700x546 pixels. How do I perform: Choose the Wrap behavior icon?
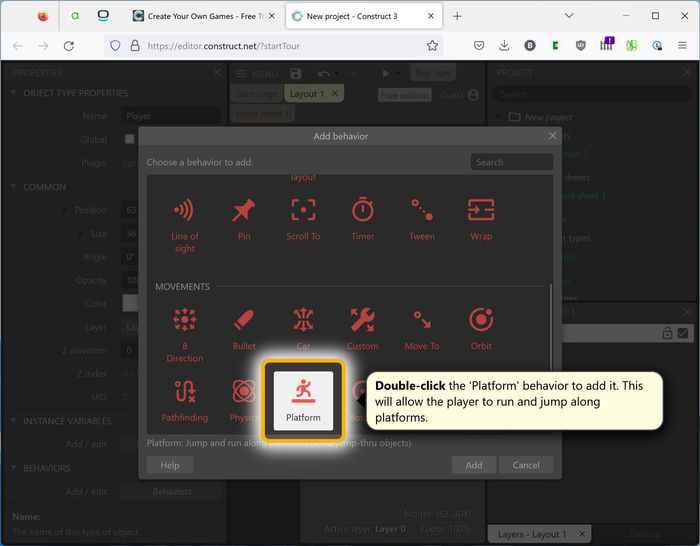click(x=481, y=219)
